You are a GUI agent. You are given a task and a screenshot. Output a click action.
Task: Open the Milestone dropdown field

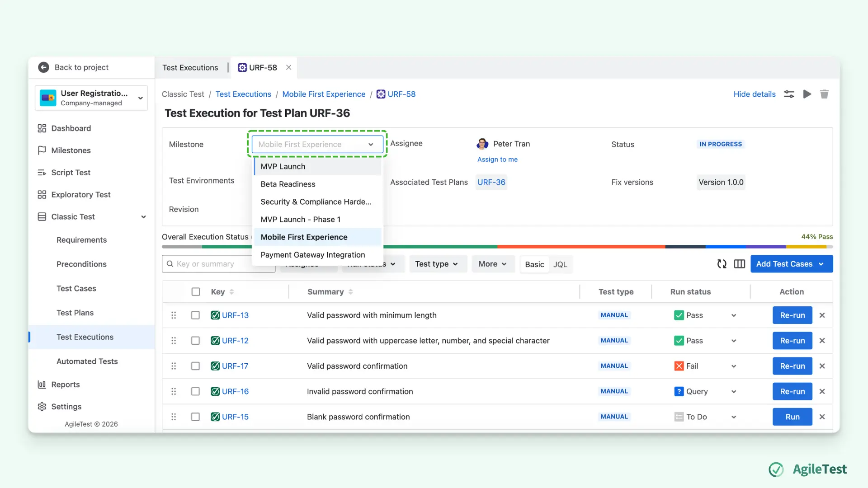pyautogui.click(x=317, y=145)
